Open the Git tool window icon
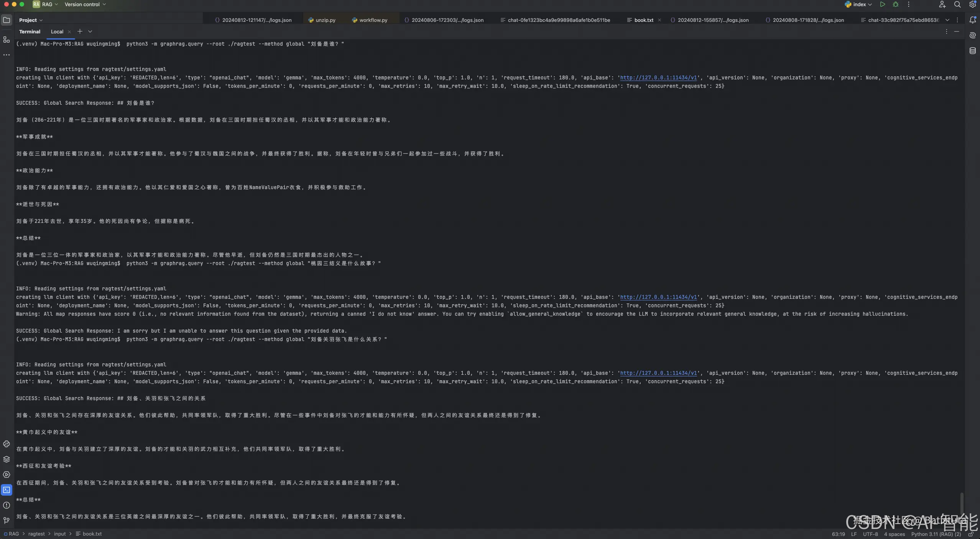The height and width of the screenshot is (539, 980). click(x=7, y=521)
